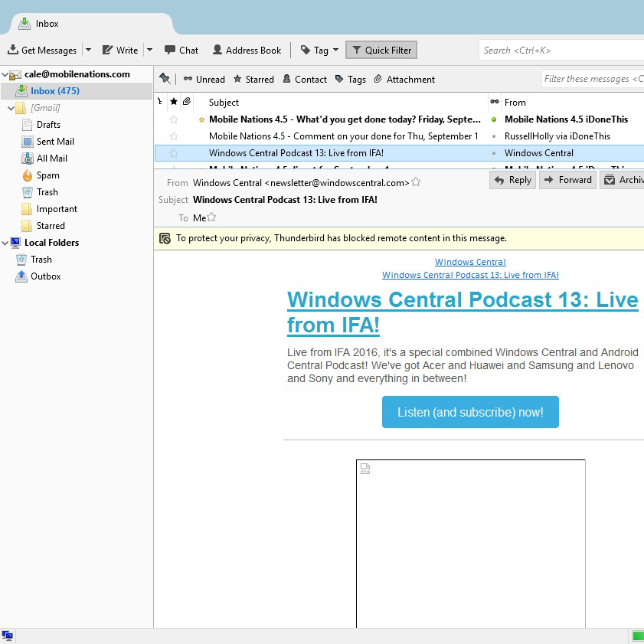Click the network status icon in status bar
This screenshot has width=644, height=644.
(x=8, y=635)
